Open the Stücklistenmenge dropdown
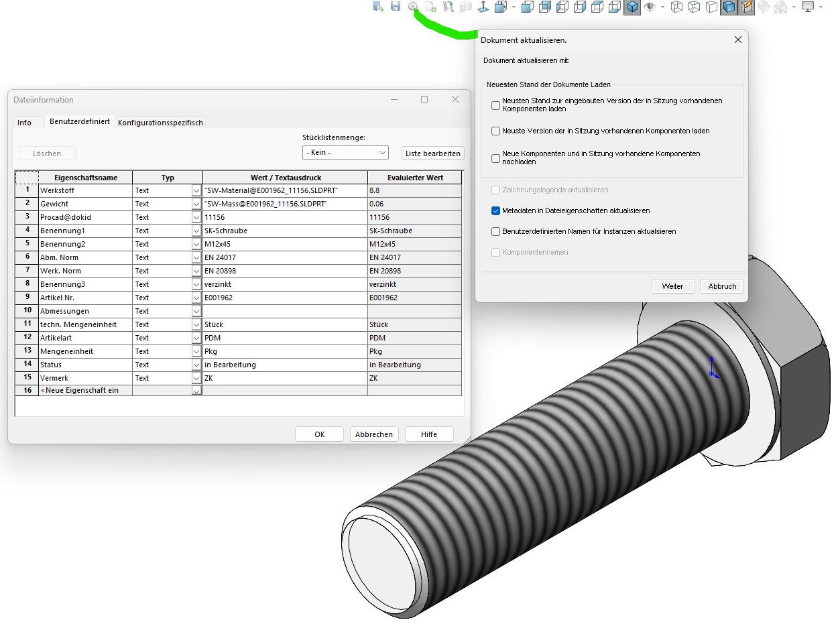 pyautogui.click(x=345, y=153)
